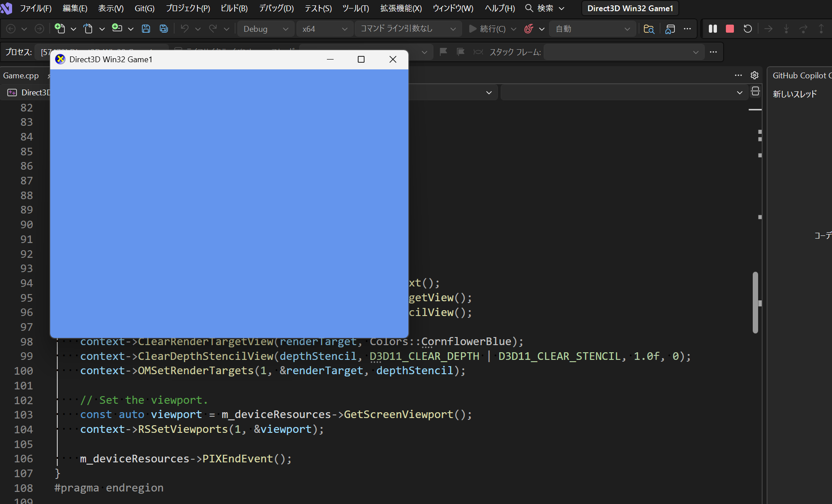Screen dimensions: 832x504
Task: Redo icon in the toolbar
Action: click(x=213, y=29)
